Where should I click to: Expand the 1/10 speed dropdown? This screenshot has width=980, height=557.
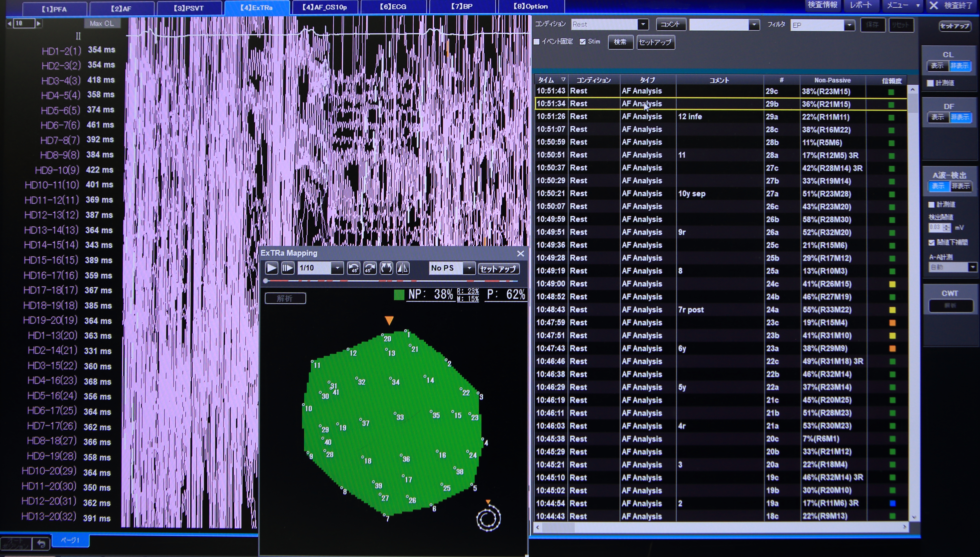(337, 268)
